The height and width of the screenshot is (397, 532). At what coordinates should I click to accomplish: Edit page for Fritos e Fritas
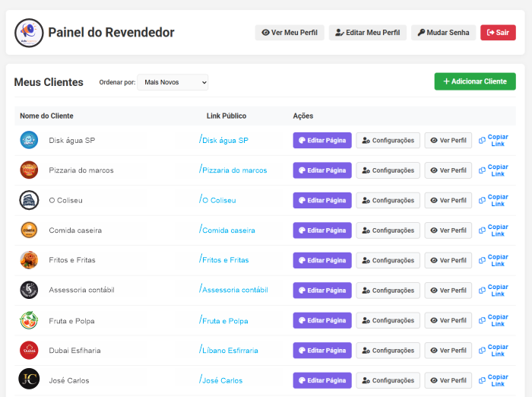(x=322, y=260)
